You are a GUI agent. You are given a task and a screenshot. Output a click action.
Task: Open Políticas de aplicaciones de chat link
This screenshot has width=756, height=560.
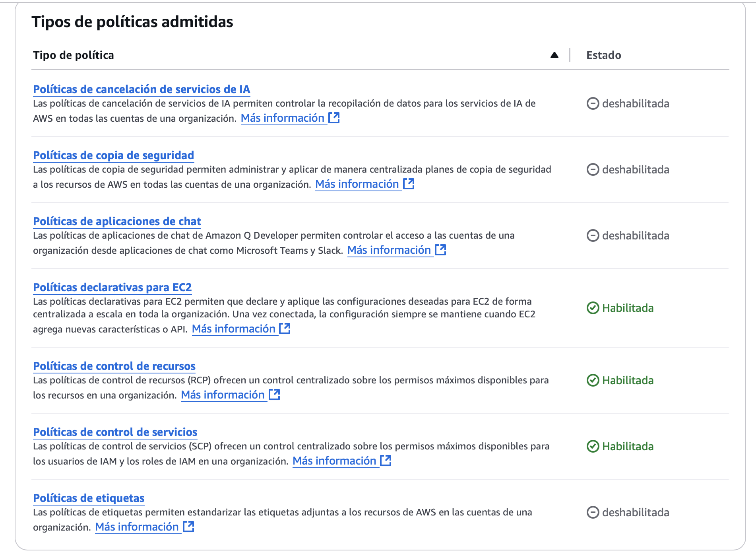pyautogui.click(x=117, y=221)
